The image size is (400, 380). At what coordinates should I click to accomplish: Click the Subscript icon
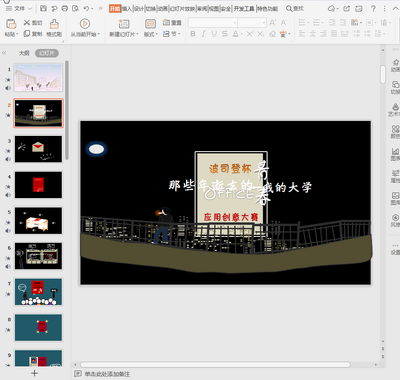tap(261, 34)
